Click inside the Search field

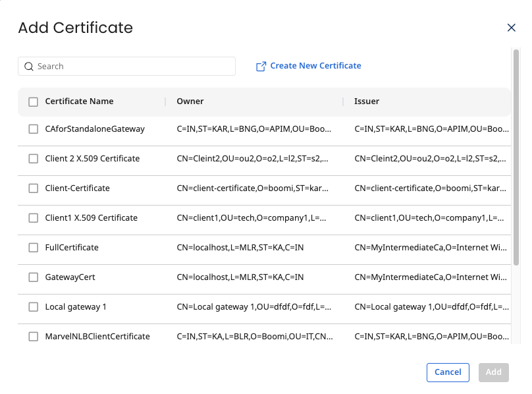126,66
